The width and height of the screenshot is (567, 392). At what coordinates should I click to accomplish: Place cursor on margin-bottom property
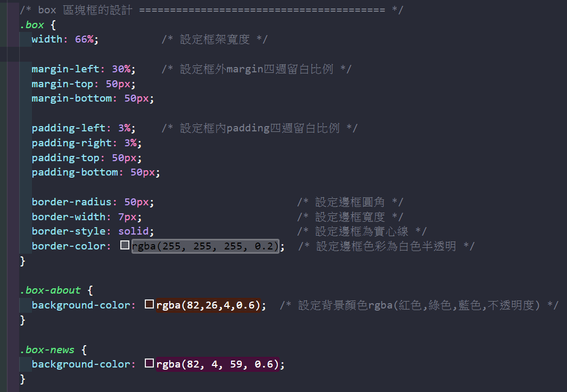coord(71,98)
